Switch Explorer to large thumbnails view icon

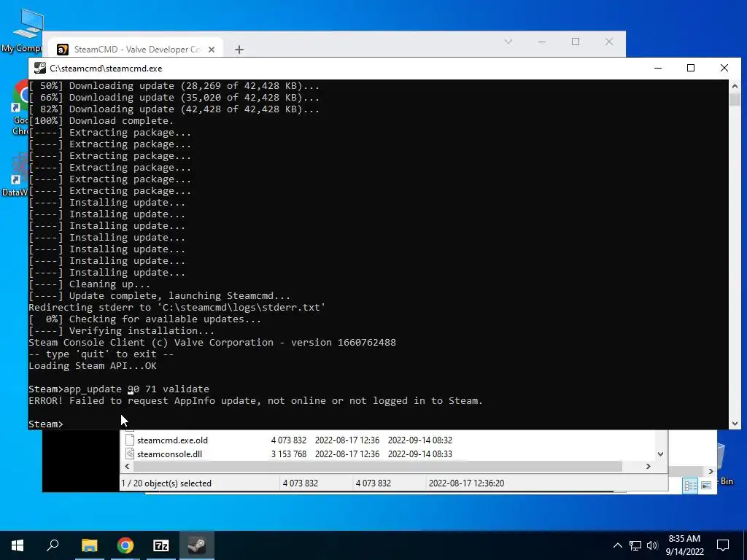tap(706, 485)
